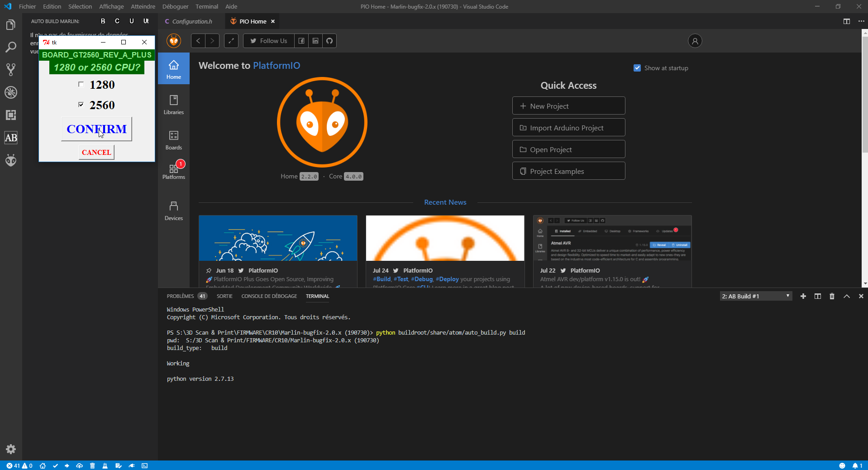
Task: Click the Auto Build Marlin 'B' build icon
Action: click(103, 21)
